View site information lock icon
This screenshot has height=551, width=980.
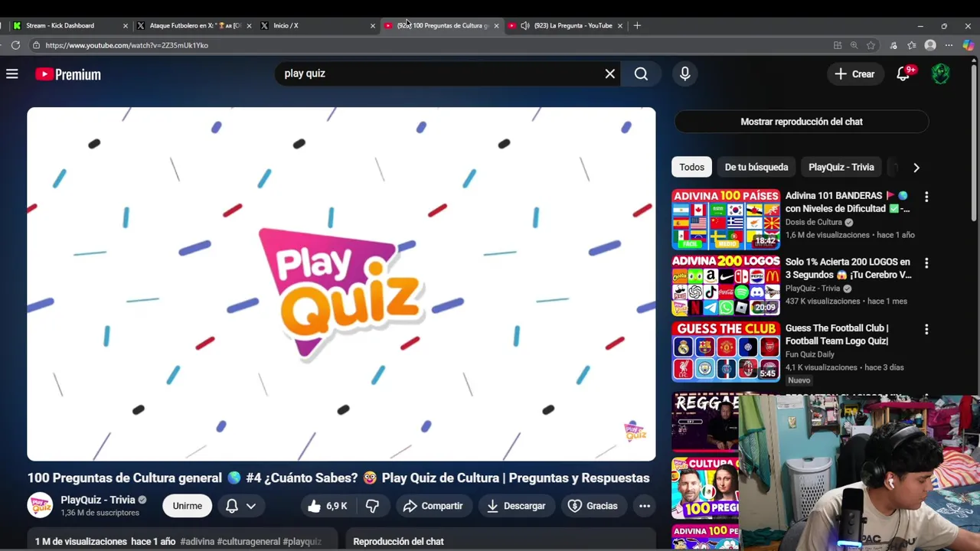pos(36,45)
